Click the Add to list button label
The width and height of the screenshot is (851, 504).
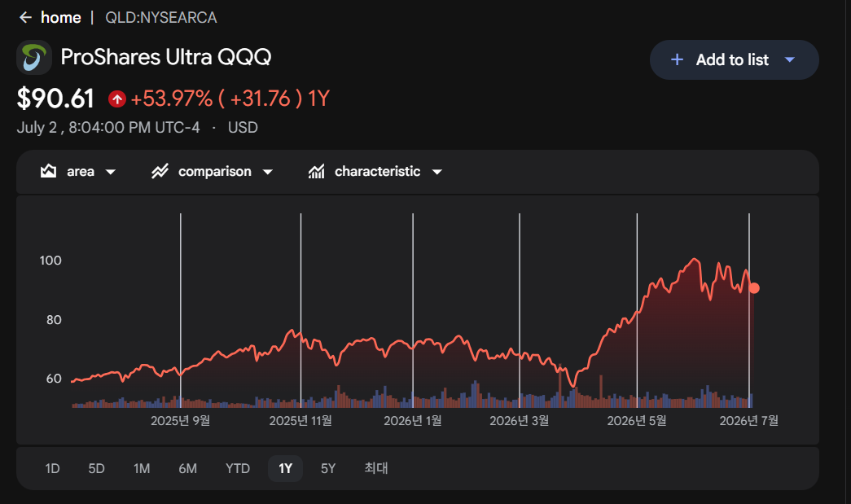(x=732, y=59)
